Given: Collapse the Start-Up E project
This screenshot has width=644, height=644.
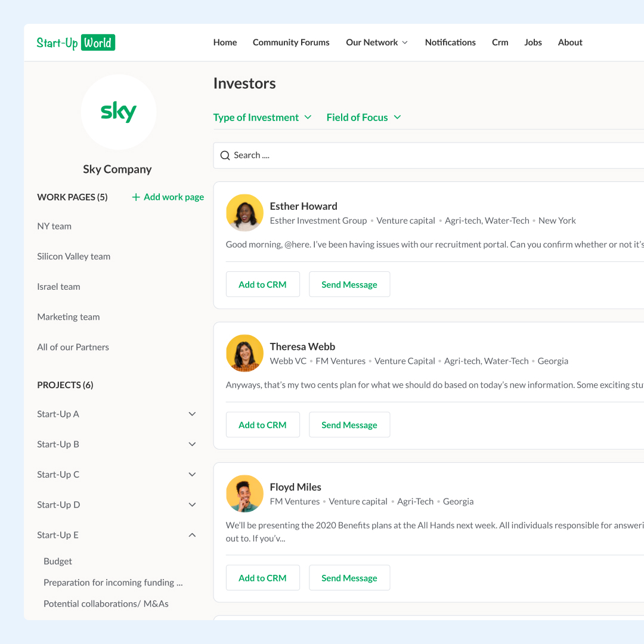Looking at the screenshot, I should point(192,535).
